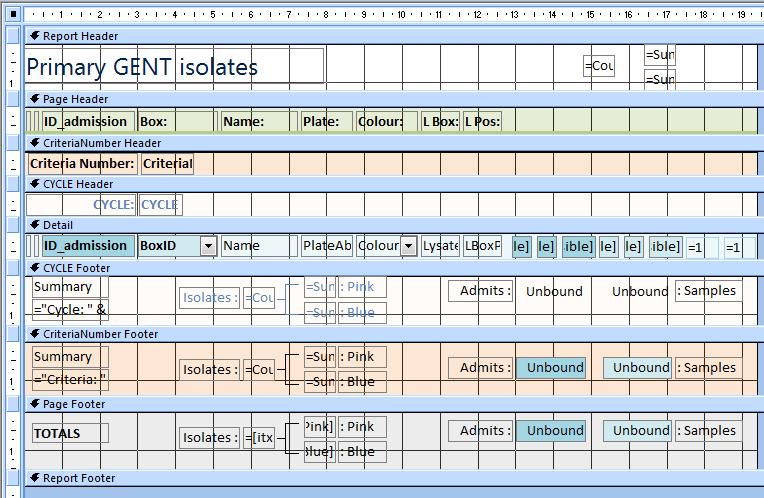Select the lue] text box in Page Footer
764x498 pixels.
[320, 452]
